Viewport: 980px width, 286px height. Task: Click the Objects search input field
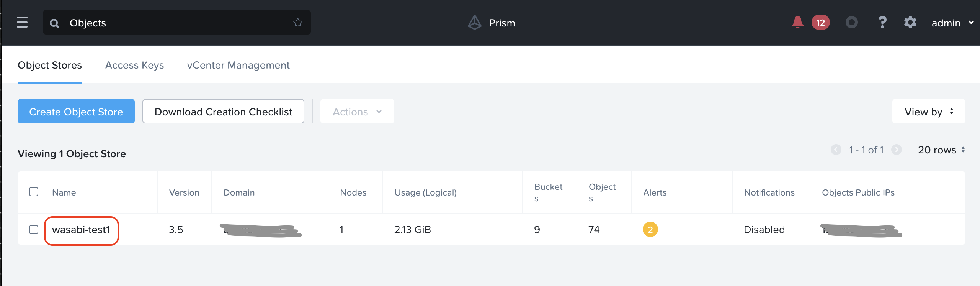176,23
